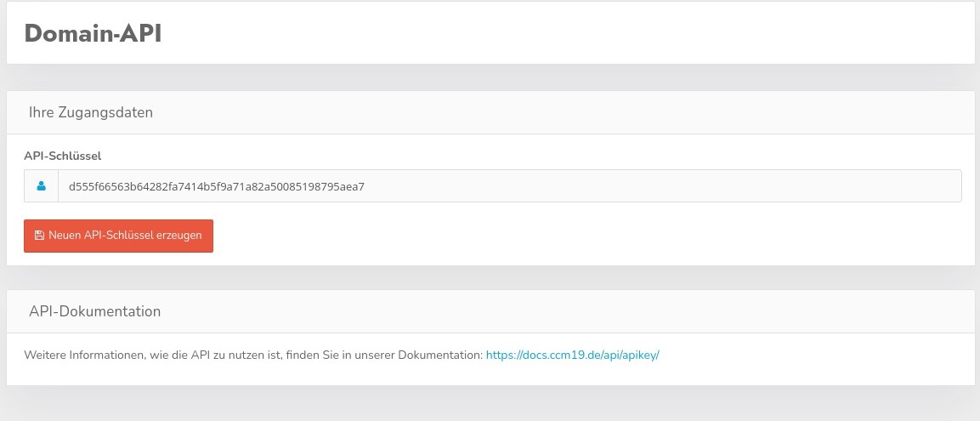980x421 pixels.
Task: Click the empty space right of 'API-Dokumentation'
Action: pos(552,311)
